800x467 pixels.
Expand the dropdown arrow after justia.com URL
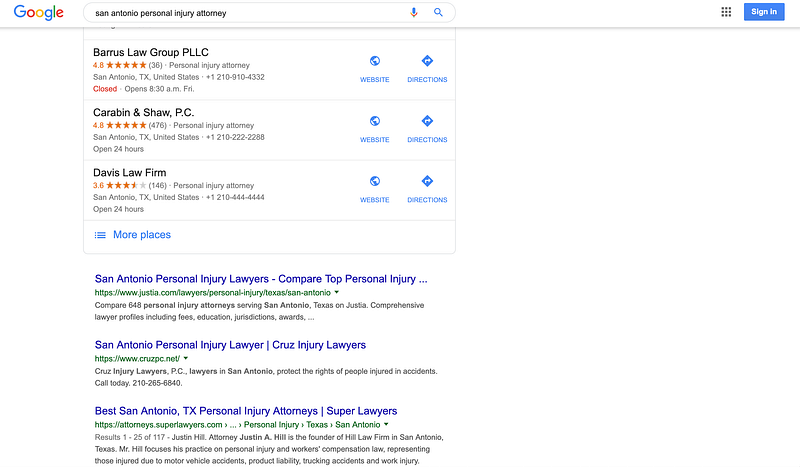pos(336,292)
